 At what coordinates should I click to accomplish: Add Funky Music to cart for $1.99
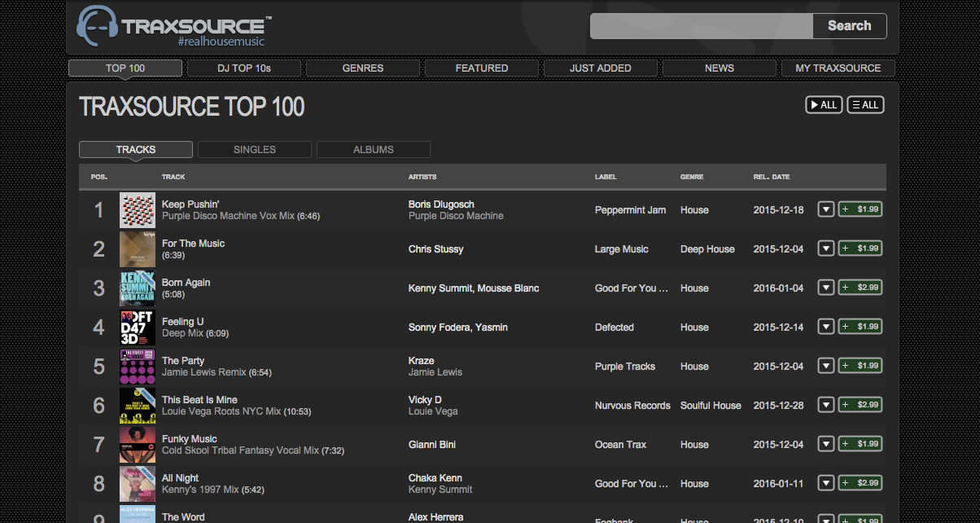click(x=860, y=444)
